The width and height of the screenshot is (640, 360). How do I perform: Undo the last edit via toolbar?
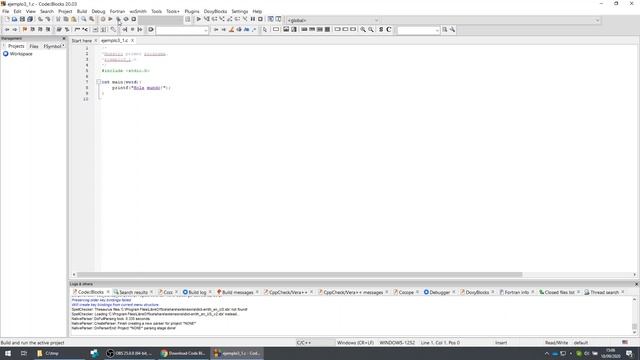[40, 19]
